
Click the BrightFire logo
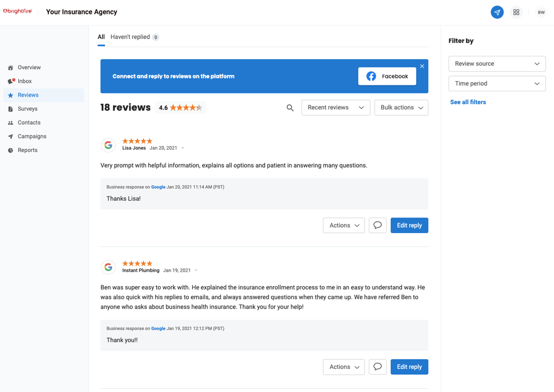tap(18, 10)
